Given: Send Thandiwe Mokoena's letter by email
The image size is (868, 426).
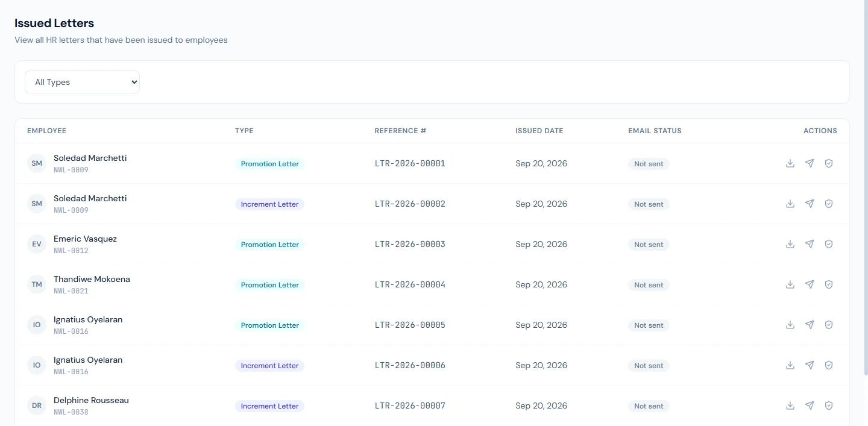Looking at the screenshot, I should click(810, 284).
